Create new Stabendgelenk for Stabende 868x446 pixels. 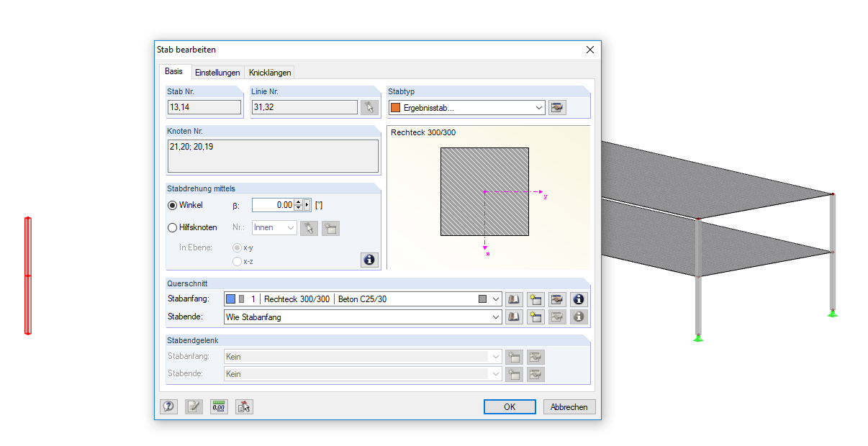[x=514, y=374]
